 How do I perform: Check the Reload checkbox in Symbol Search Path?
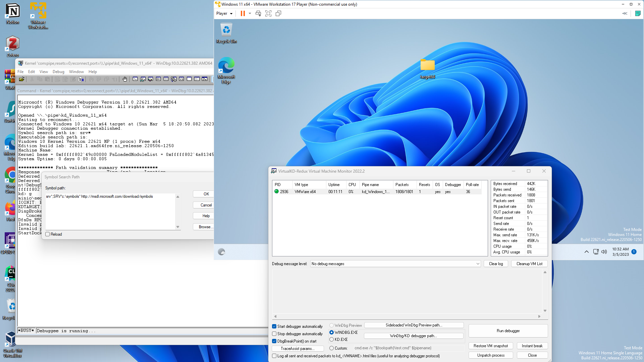48,234
